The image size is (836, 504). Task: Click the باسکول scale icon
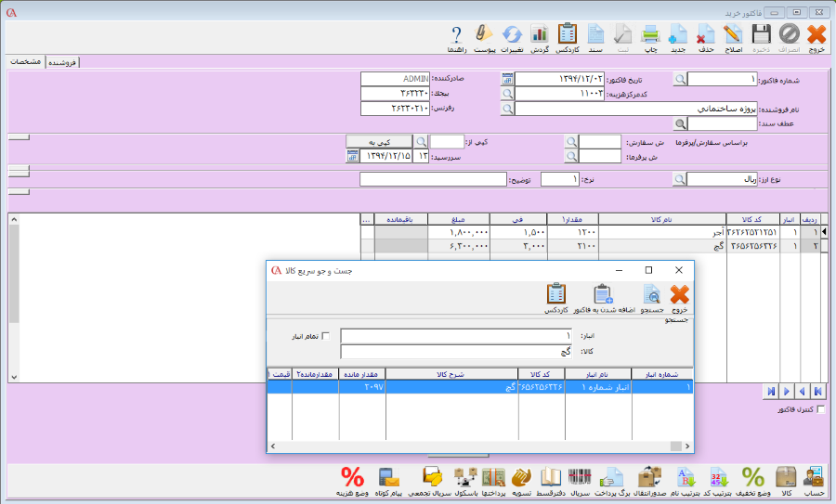click(464, 478)
